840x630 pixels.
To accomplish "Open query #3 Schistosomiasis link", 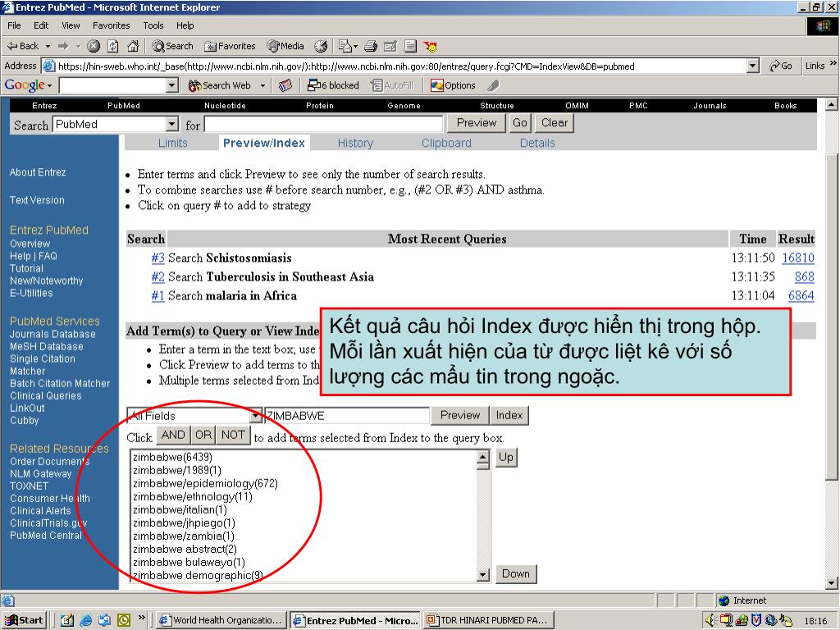I will pyautogui.click(x=157, y=258).
